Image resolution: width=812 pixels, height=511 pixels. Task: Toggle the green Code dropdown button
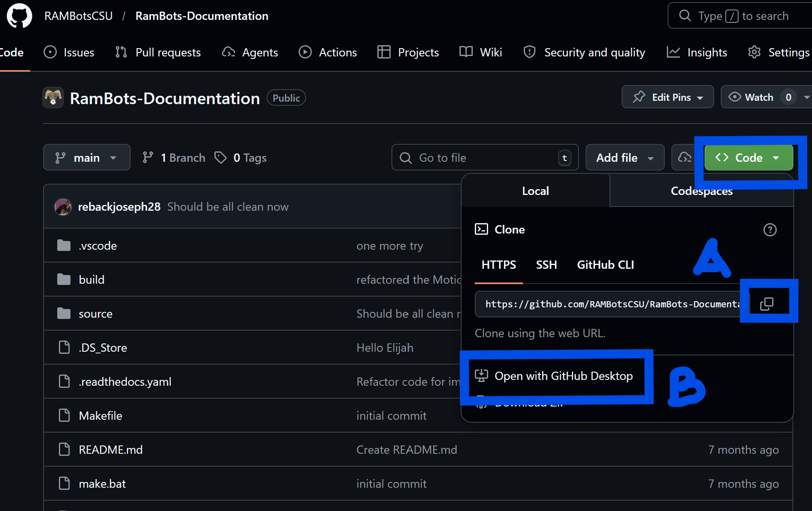749,158
